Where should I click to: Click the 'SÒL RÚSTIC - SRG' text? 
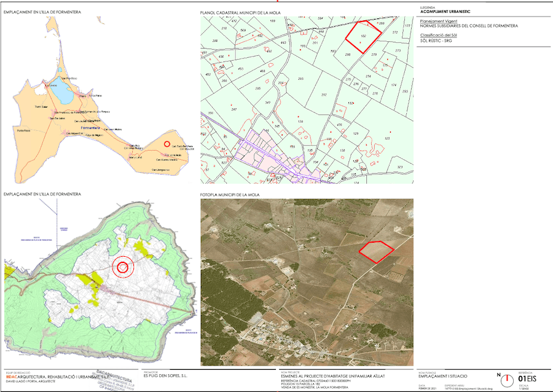coord(436,41)
